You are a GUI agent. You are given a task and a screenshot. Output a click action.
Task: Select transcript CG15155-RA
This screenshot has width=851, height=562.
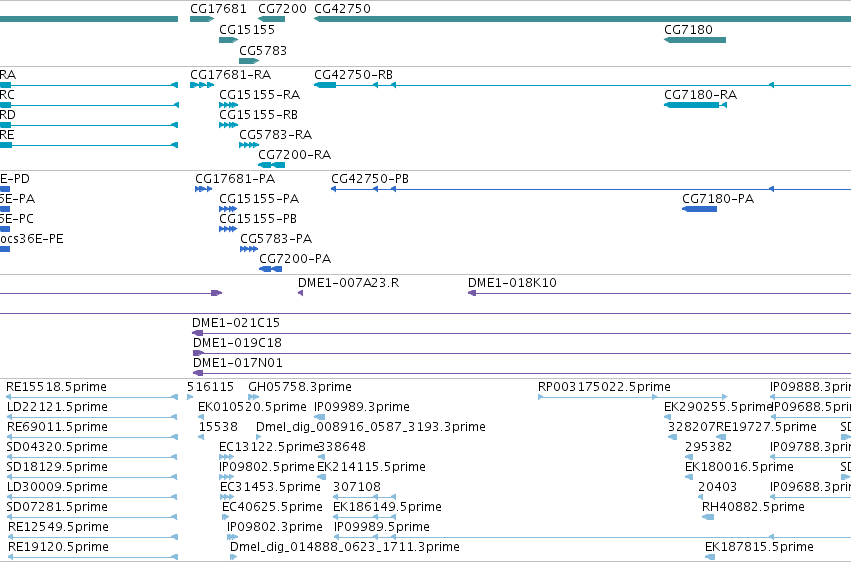259,94
